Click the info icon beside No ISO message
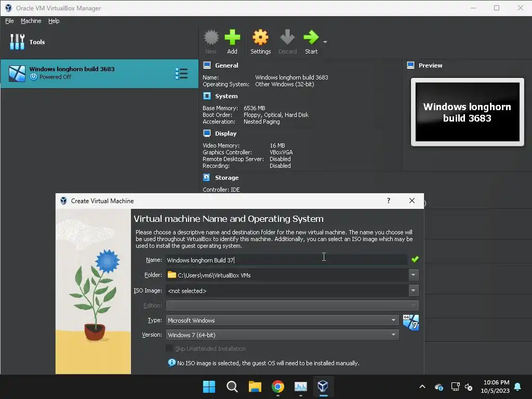 pyautogui.click(x=171, y=363)
